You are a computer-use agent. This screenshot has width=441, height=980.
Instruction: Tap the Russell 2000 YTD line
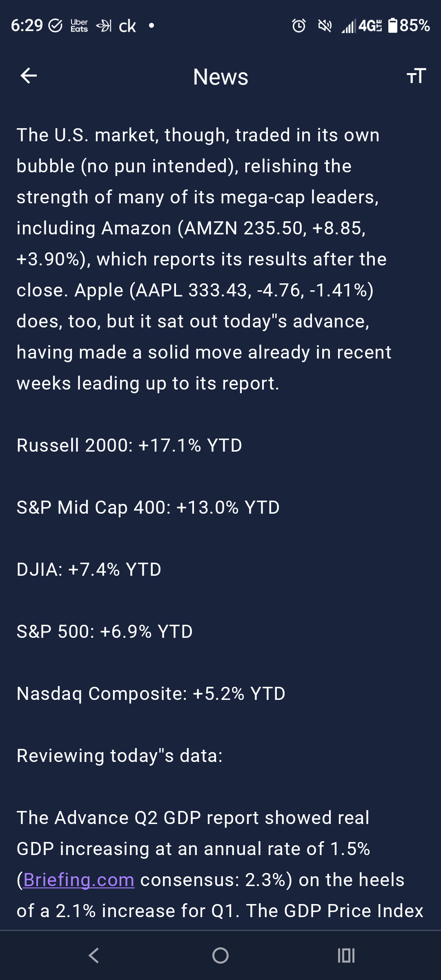click(x=129, y=445)
